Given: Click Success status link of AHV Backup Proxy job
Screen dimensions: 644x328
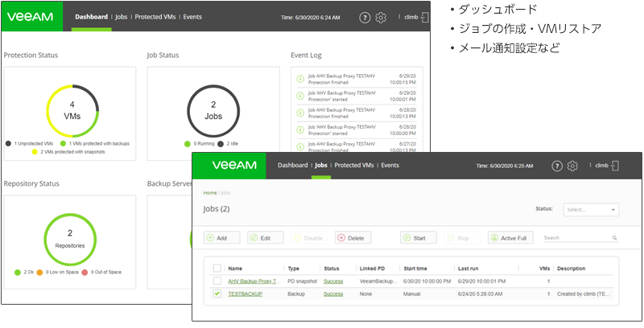Looking at the screenshot, I should [x=333, y=281].
